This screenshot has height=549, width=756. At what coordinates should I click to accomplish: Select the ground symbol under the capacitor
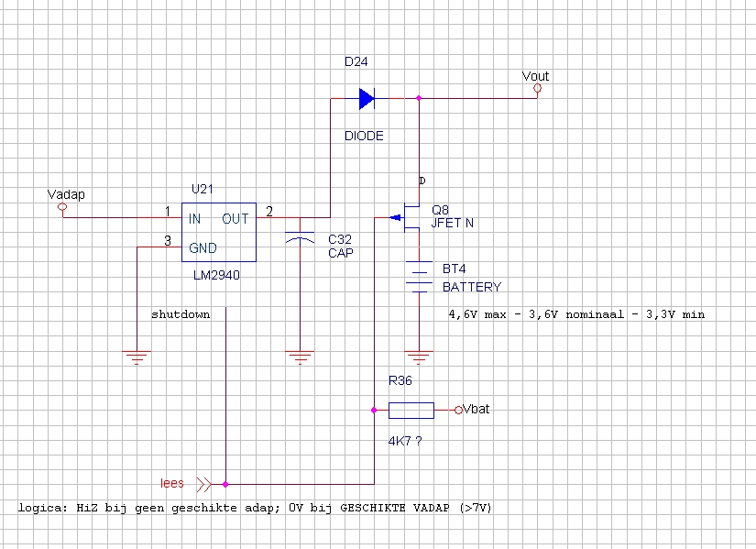(x=299, y=356)
